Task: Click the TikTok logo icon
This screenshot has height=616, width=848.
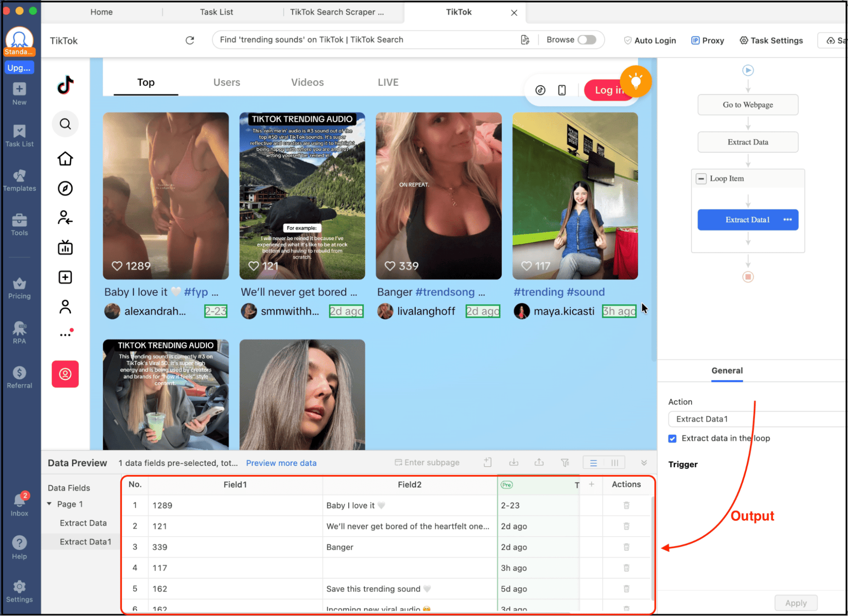Action: click(x=65, y=85)
